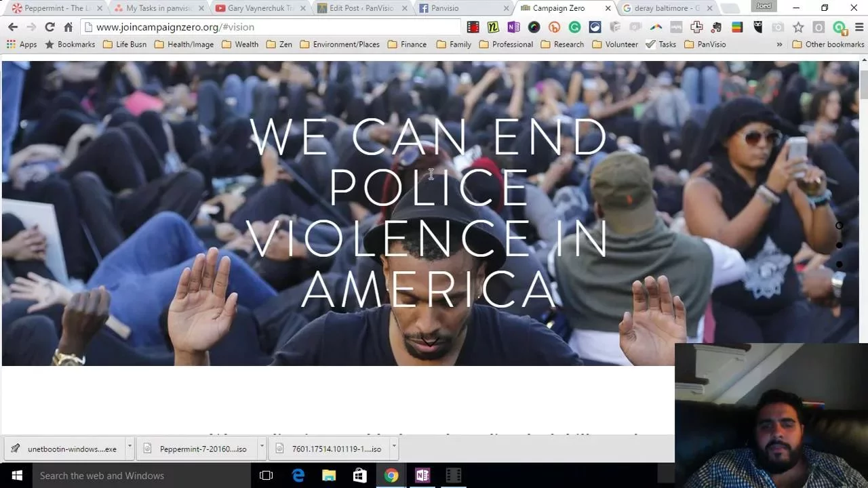Reload the Campaign Zero page
The image size is (868, 488).
pos(50,27)
